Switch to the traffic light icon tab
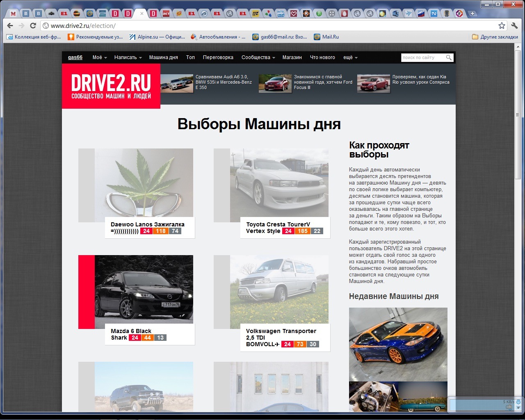Viewport: 525px width, 420px height. [x=446, y=14]
